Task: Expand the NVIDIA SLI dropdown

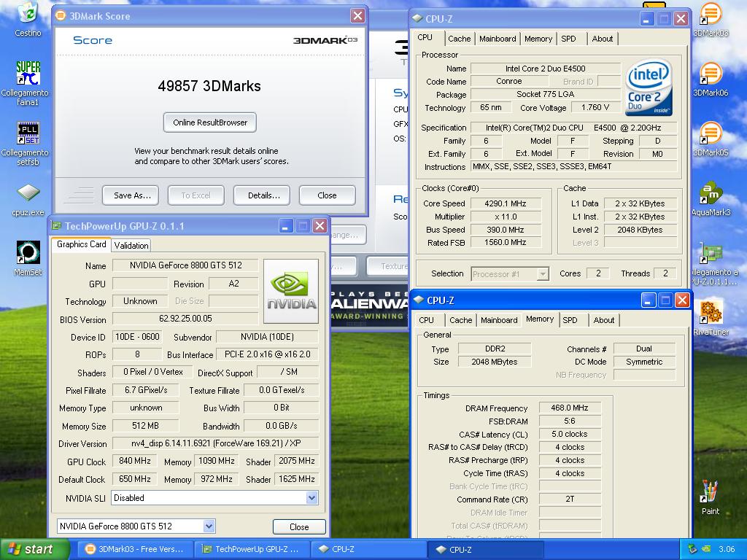Action: pos(311,498)
